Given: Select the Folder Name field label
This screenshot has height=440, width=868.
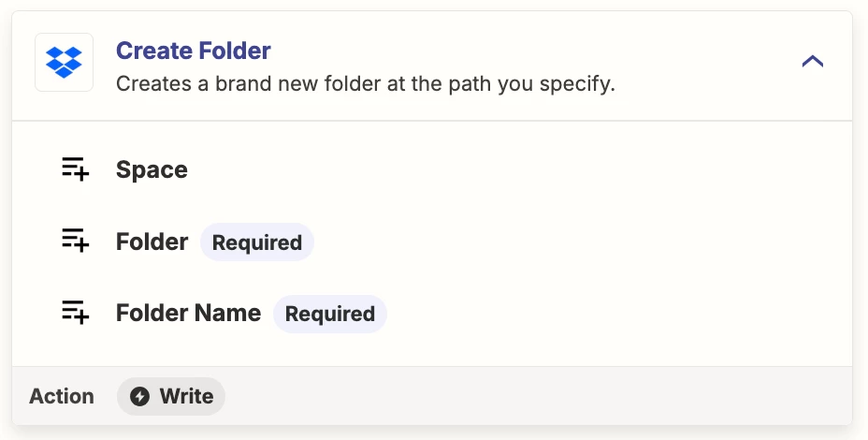Looking at the screenshot, I should click(188, 313).
